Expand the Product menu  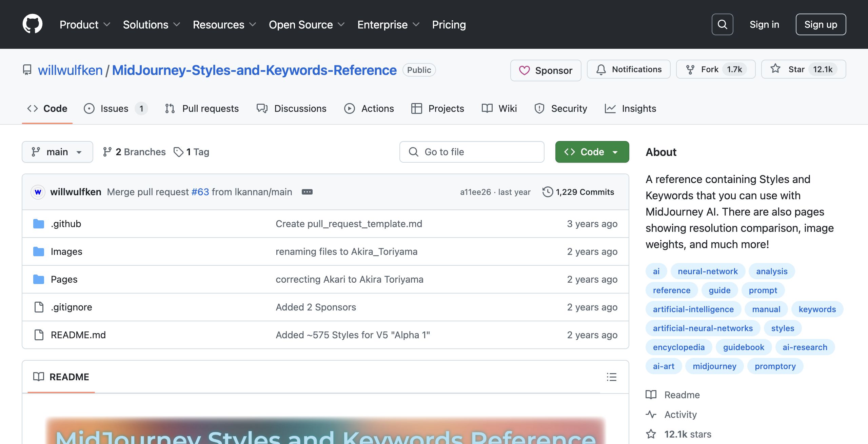tap(85, 24)
